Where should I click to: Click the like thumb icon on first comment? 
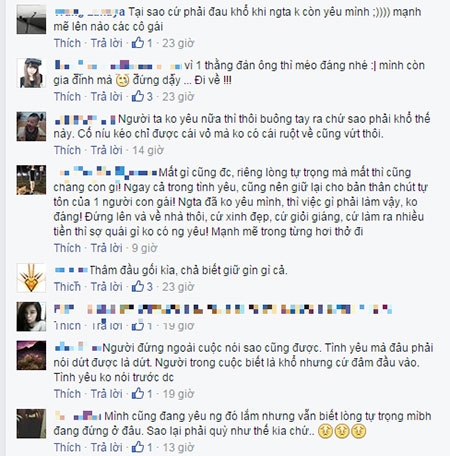138,43
